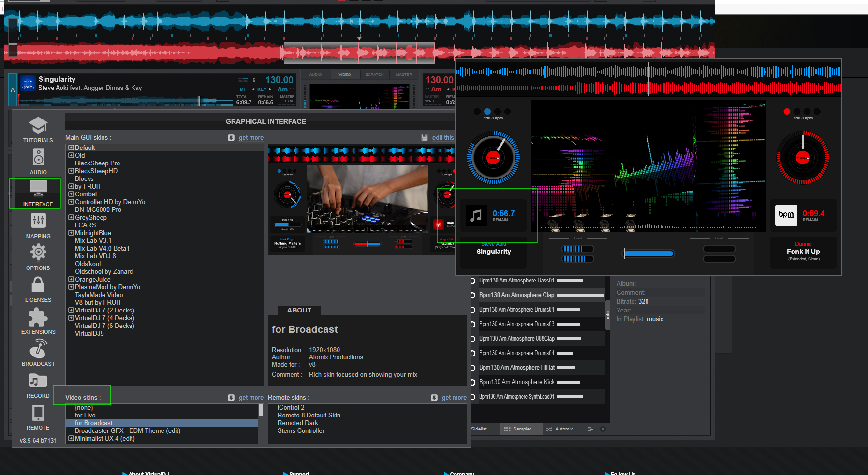The image size is (868, 475).
Task: Click the download icon beside Main GUI skins
Action: tap(231, 138)
